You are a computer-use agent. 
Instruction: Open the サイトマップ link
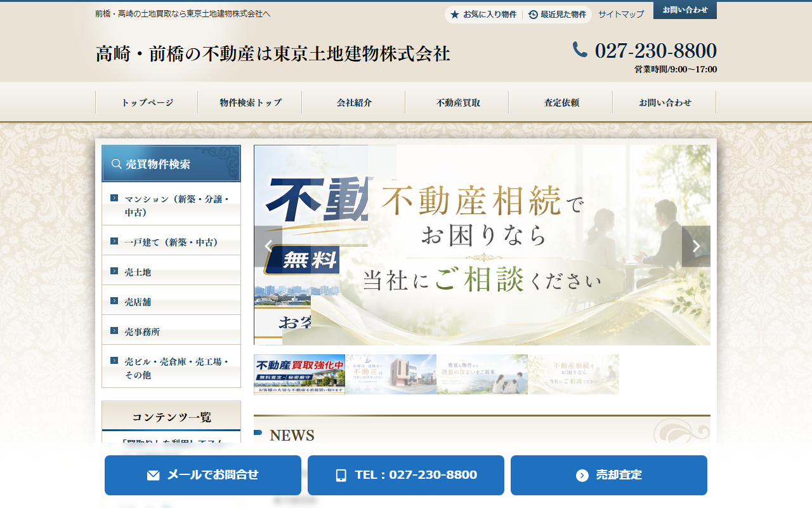pyautogui.click(x=621, y=15)
